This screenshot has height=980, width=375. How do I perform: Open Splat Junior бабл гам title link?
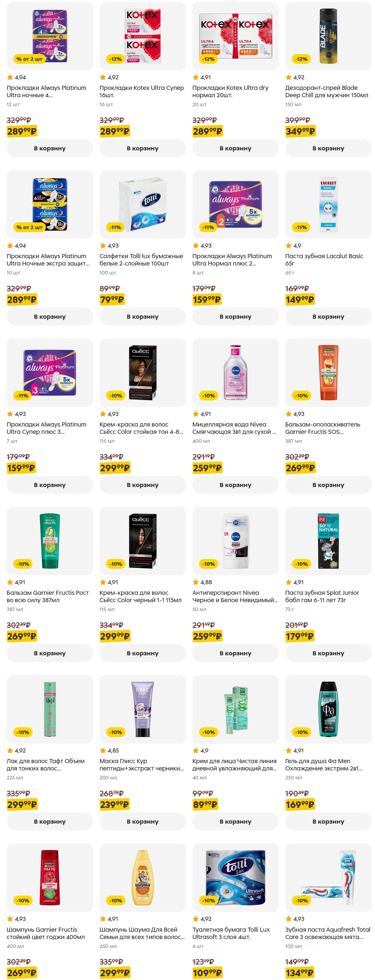tap(322, 596)
